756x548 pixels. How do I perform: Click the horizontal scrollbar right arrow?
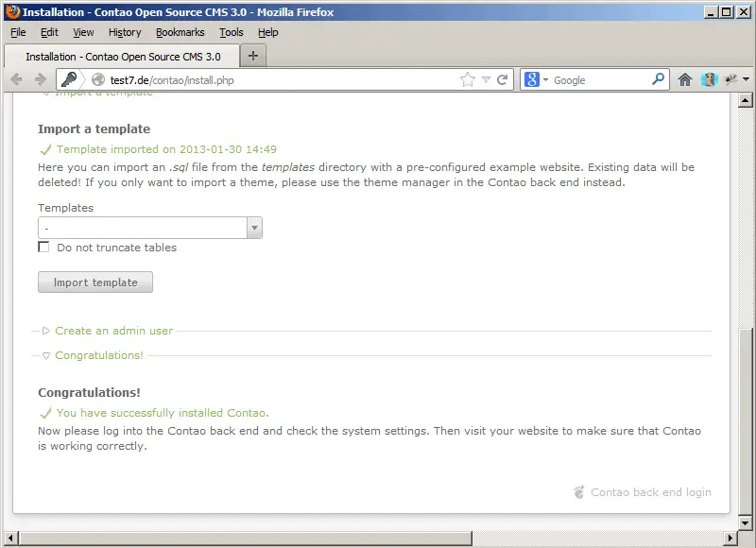[x=730, y=538]
